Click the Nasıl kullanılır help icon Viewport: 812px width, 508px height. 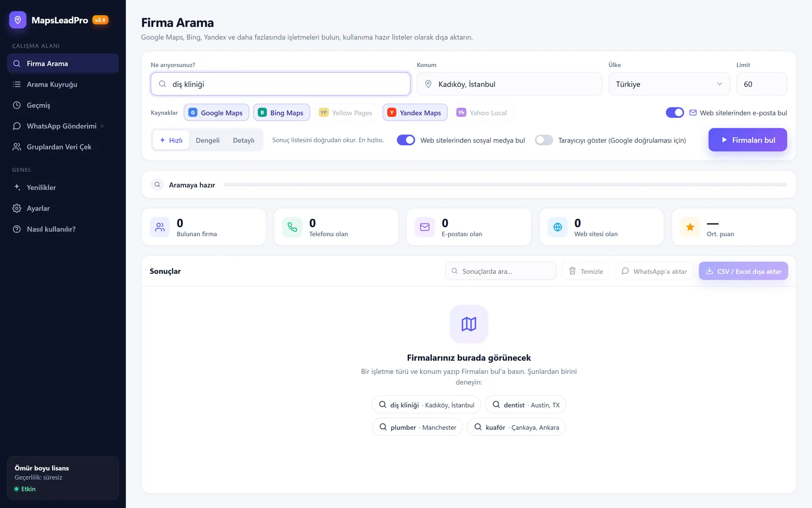[x=17, y=229]
